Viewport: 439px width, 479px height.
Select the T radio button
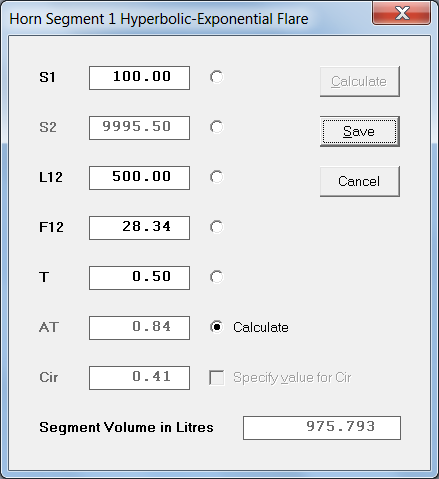coord(216,277)
